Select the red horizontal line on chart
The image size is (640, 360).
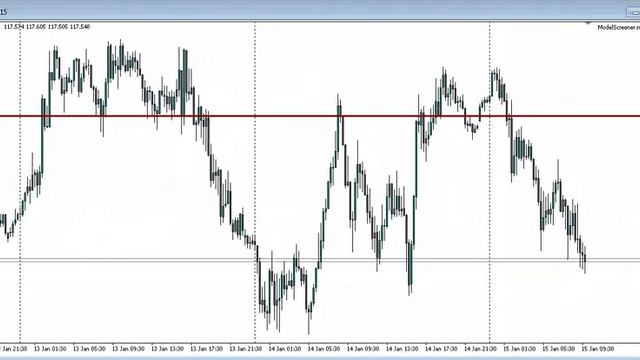point(320,116)
